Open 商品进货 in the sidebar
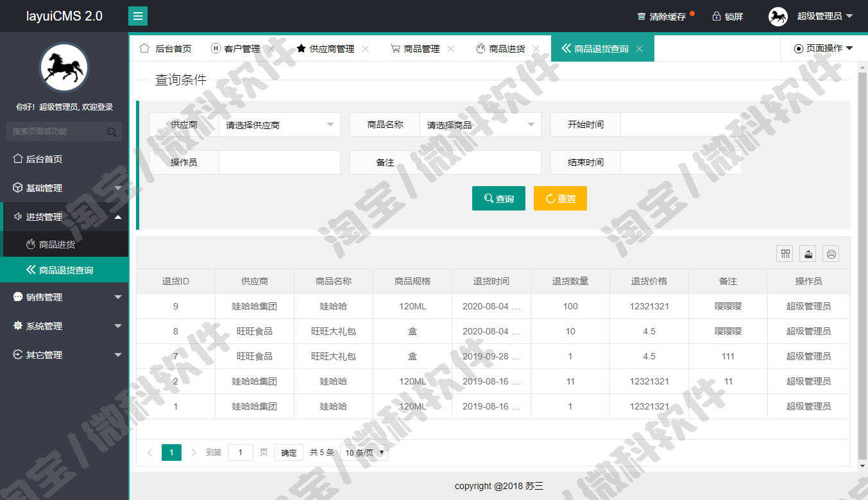This screenshot has width=868, height=500. pos(64,245)
